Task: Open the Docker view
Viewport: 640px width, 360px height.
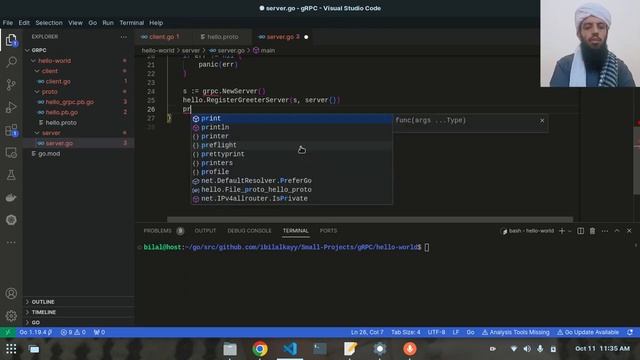Action: (11, 198)
